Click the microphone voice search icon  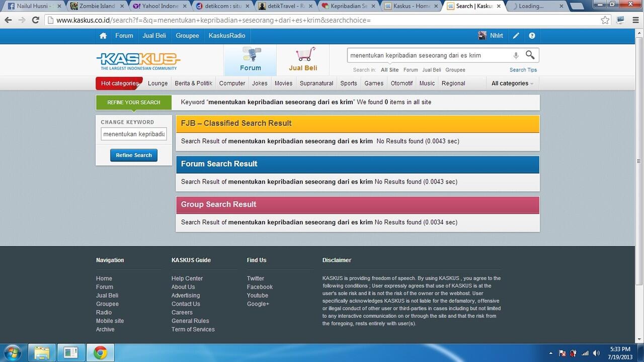coord(516,55)
